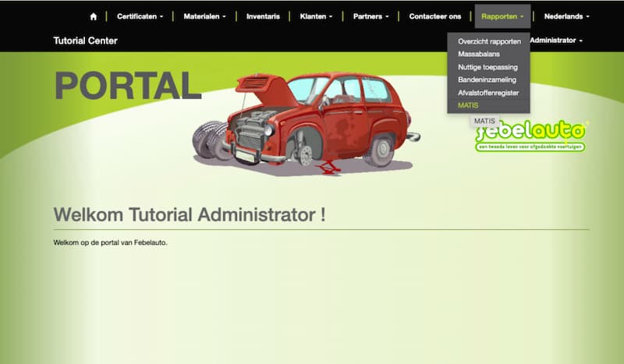
Task: Open Nuttige toepassing report
Action: pos(487,67)
